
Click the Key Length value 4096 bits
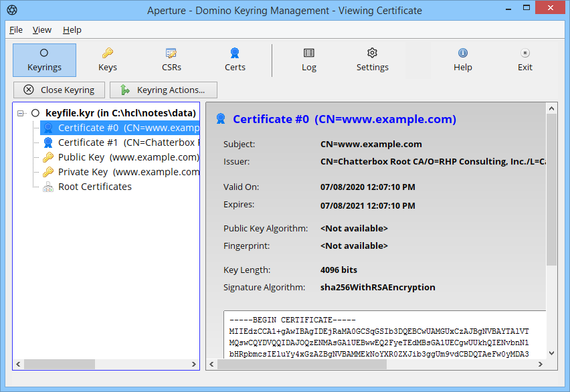(339, 270)
